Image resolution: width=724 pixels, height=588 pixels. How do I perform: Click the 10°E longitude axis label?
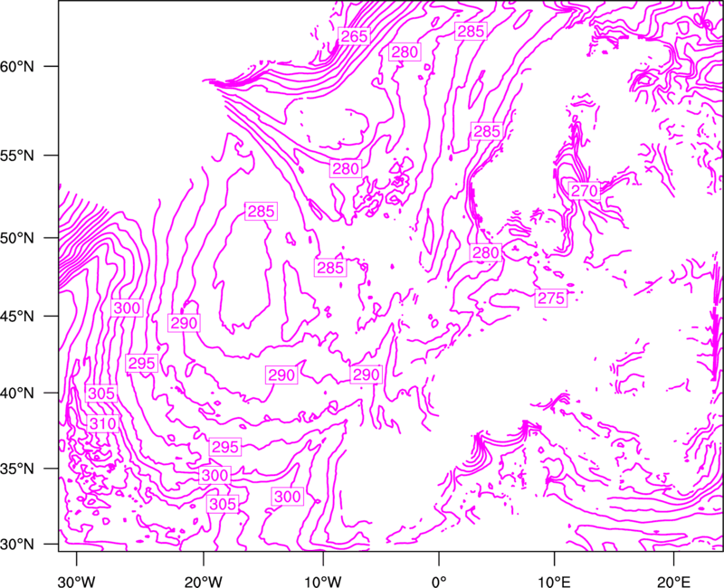554,582
